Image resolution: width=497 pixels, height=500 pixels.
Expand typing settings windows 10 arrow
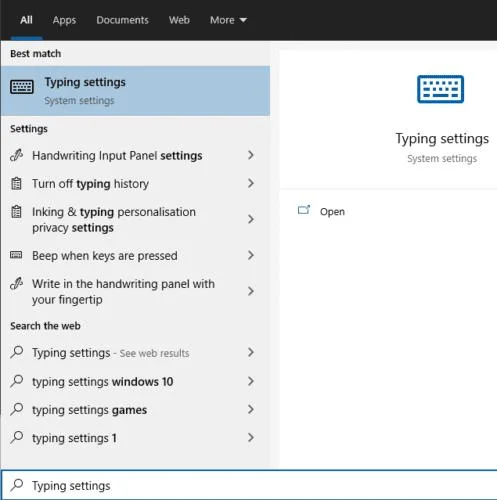tap(251, 381)
